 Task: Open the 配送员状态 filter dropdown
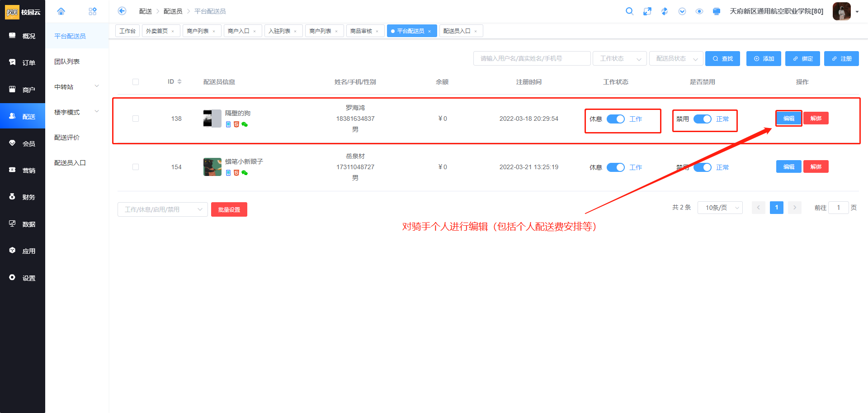pyautogui.click(x=676, y=58)
